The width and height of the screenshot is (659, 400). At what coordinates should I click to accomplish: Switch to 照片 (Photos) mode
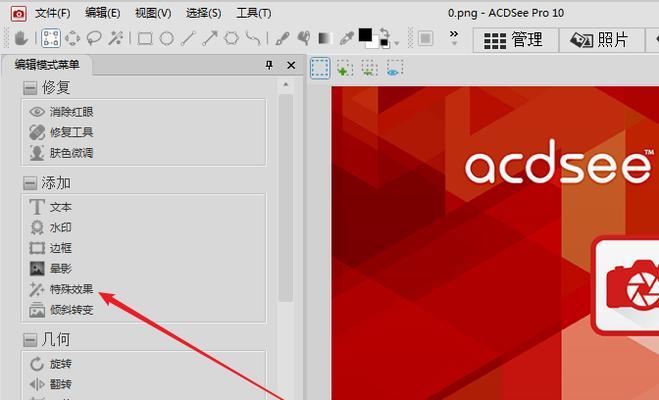coord(601,40)
